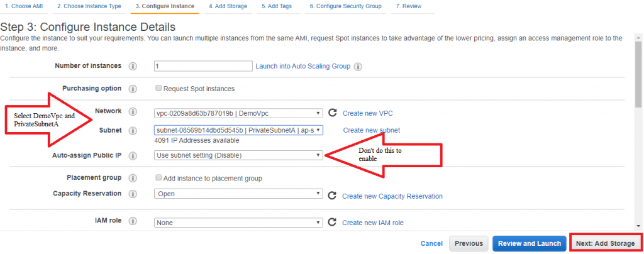Click the vertical scrollbar thumb
644x254 pixels.
point(638,70)
